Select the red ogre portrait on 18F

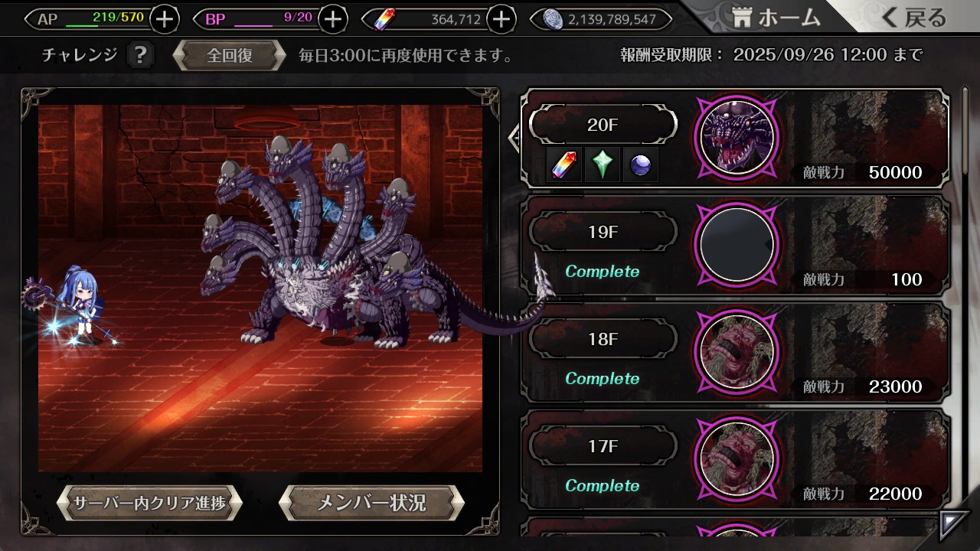point(737,352)
